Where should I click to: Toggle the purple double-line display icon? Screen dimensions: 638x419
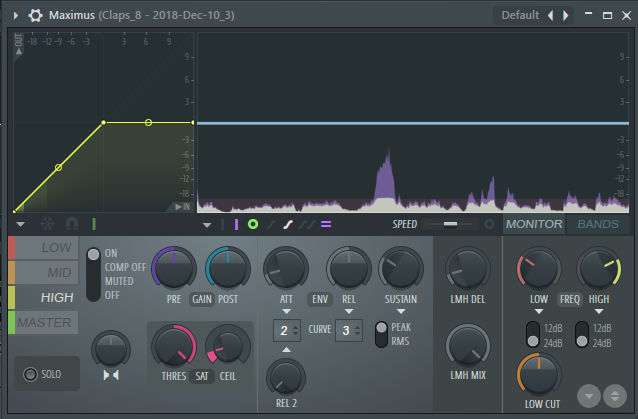coord(326,224)
